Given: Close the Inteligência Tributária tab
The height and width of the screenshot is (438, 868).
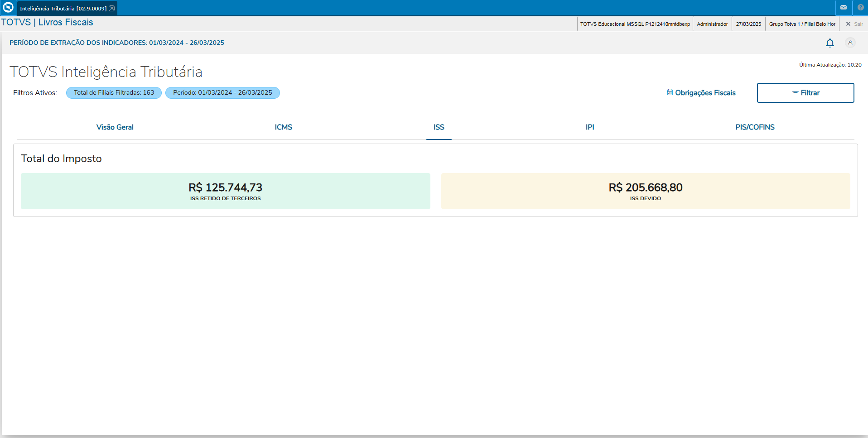Looking at the screenshot, I should (x=112, y=8).
